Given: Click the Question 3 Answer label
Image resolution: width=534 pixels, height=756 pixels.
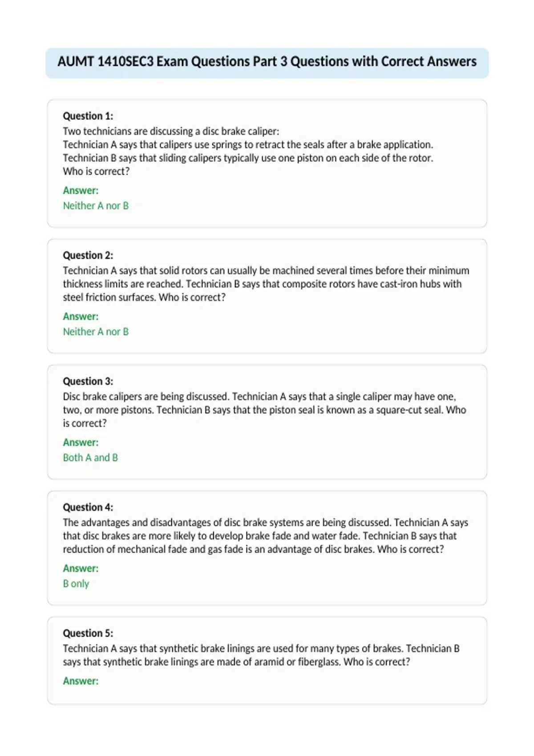Looking at the screenshot, I should 81,442.
